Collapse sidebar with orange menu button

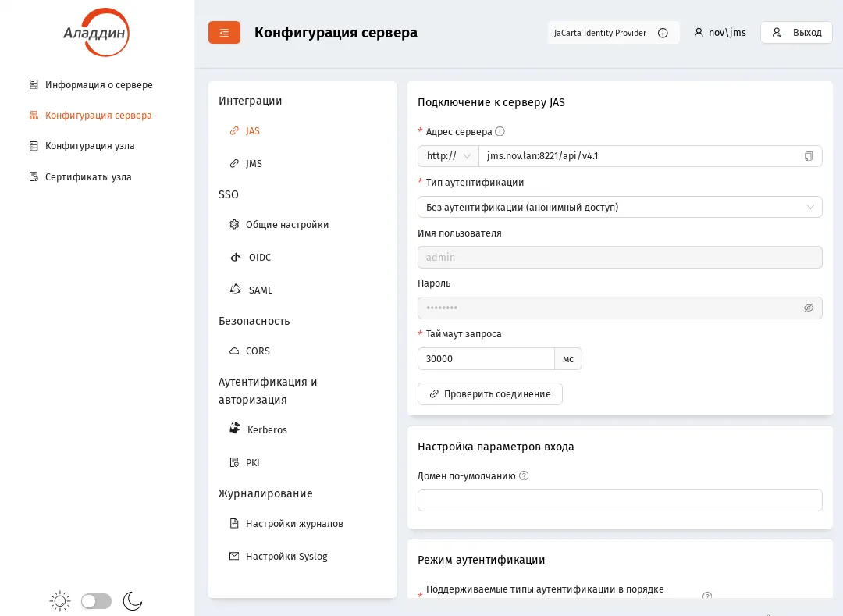(x=224, y=33)
